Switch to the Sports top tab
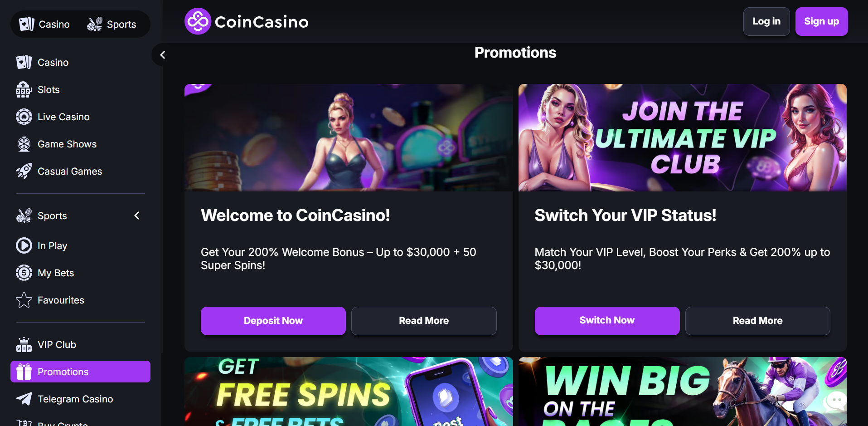Image resolution: width=868 pixels, height=426 pixels. coord(112,24)
